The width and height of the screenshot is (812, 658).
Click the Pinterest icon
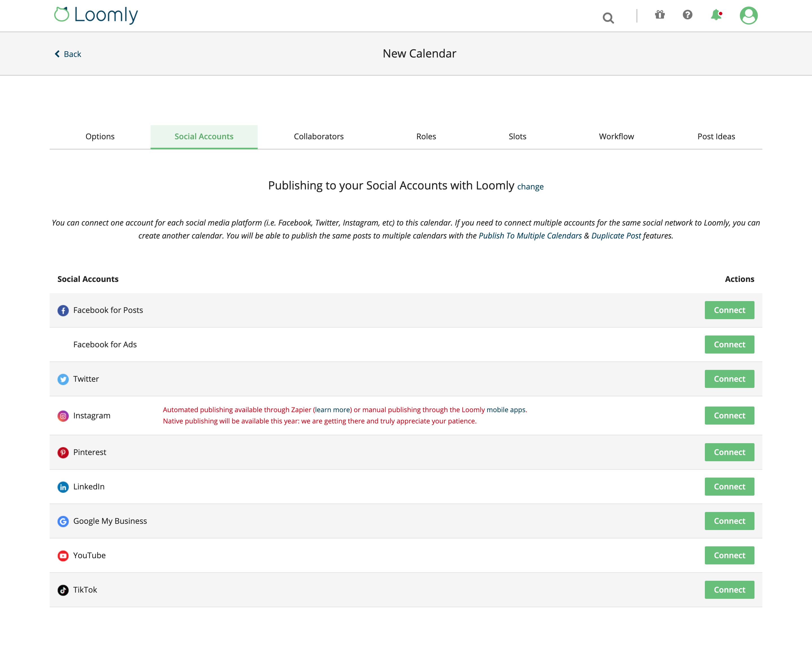click(x=63, y=452)
